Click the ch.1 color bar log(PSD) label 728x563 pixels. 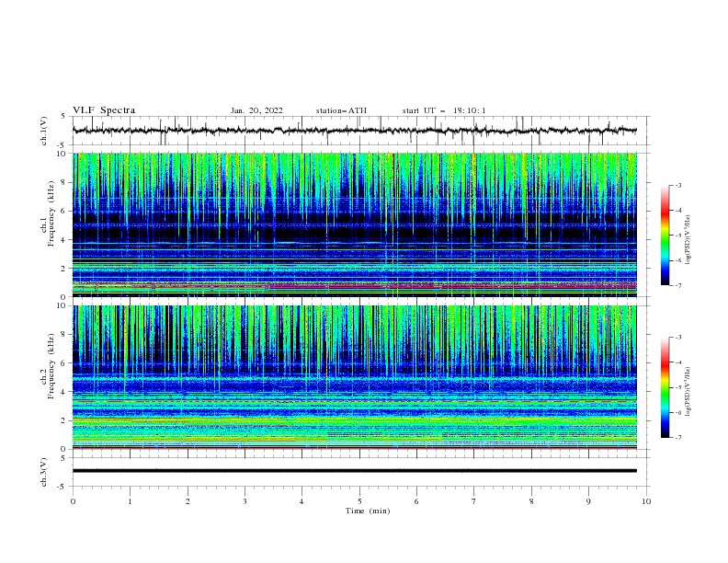point(688,240)
